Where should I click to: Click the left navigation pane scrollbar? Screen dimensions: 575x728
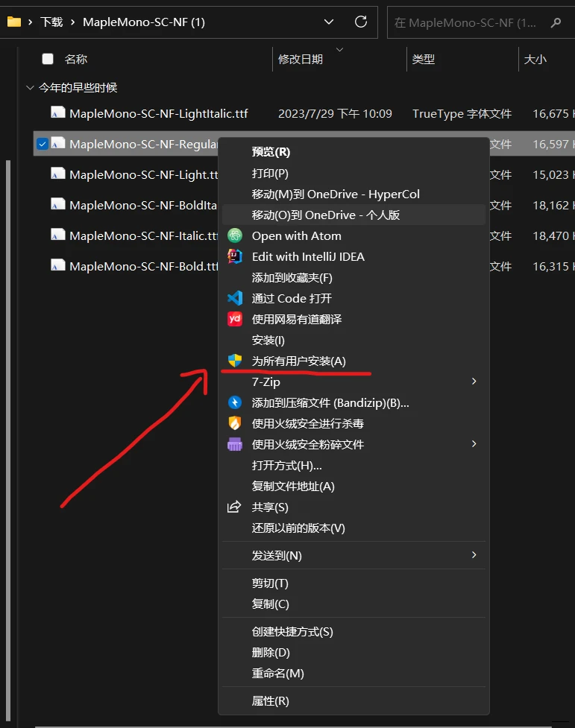[7, 441]
